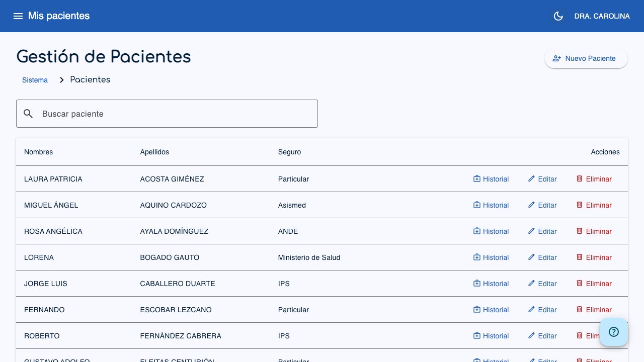Click the Seguro column header
This screenshot has width=644, height=362.
(289, 152)
